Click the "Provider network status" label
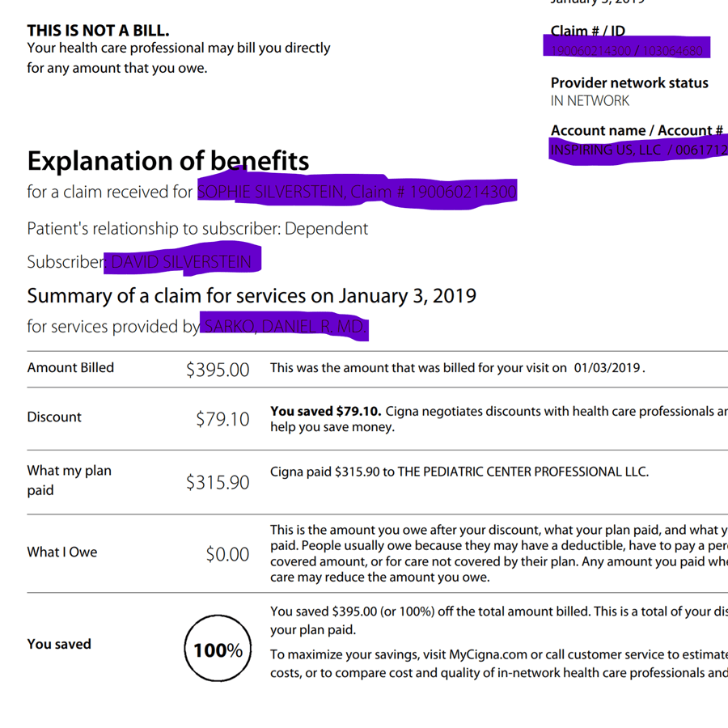 [629, 83]
